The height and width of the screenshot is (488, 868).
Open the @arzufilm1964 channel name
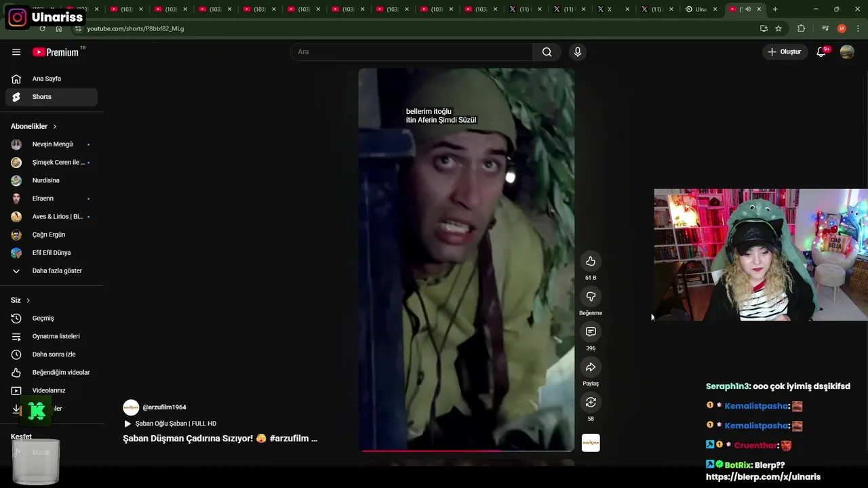click(164, 407)
